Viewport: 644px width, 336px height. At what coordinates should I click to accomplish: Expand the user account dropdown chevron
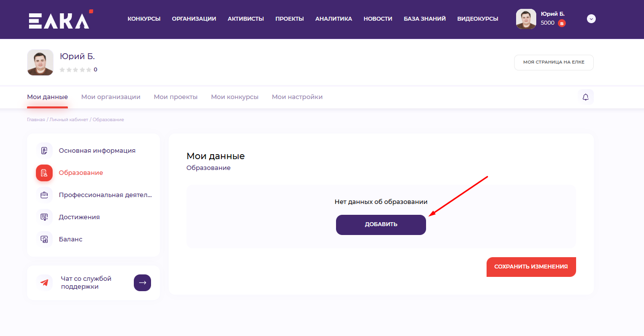click(x=591, y=19)
